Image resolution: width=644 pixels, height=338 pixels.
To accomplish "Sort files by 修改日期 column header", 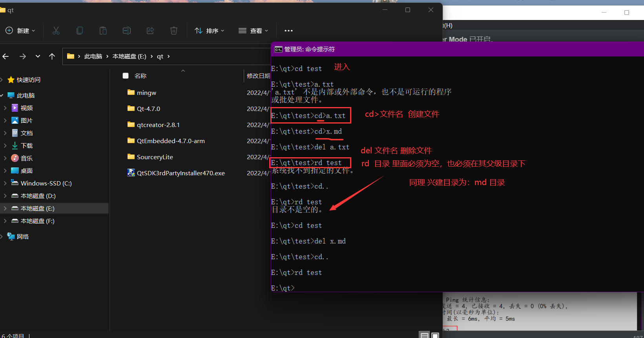I will [x=258, y=76].
